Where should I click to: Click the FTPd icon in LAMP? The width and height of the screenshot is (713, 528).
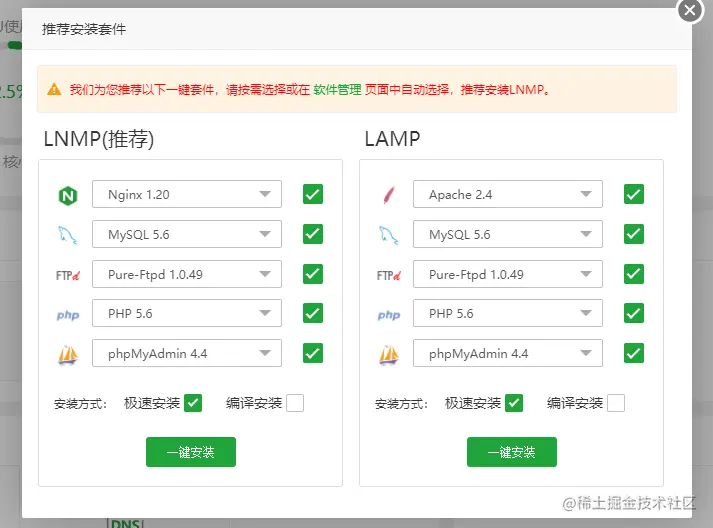tap(389, 275)
